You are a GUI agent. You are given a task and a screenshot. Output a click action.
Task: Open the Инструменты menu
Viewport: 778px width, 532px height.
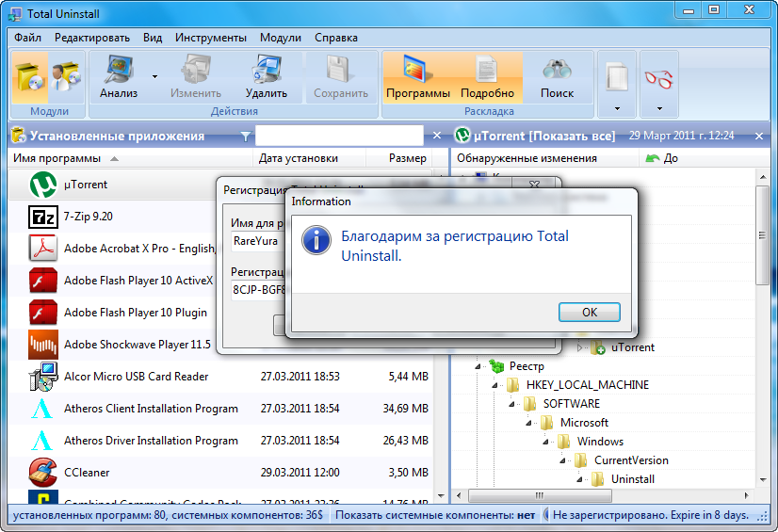(x=210, y=38)
